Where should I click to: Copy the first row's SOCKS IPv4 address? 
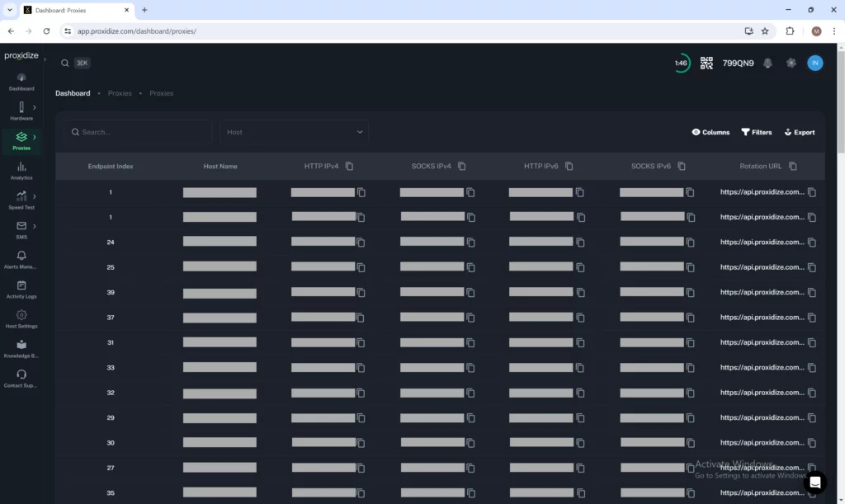point(470,192)
